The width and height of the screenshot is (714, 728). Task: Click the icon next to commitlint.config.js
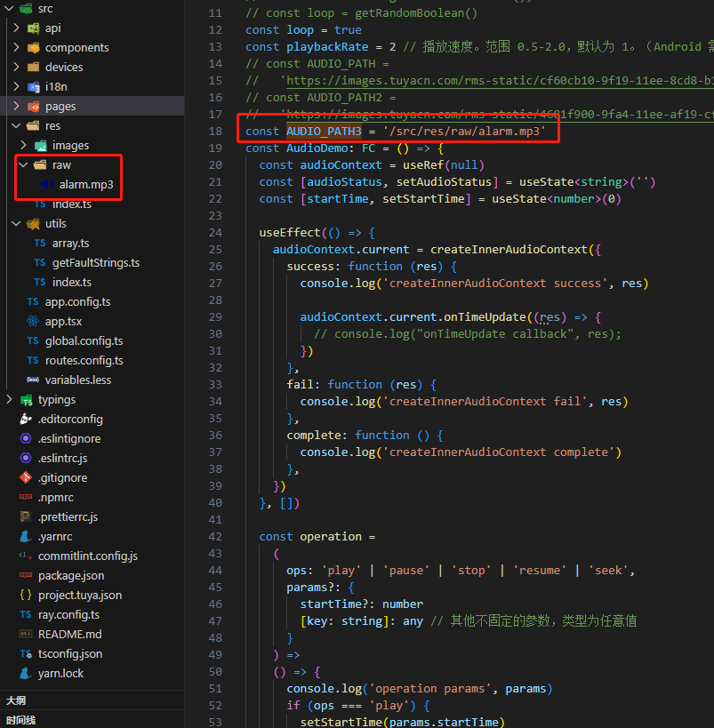(26, 556)
